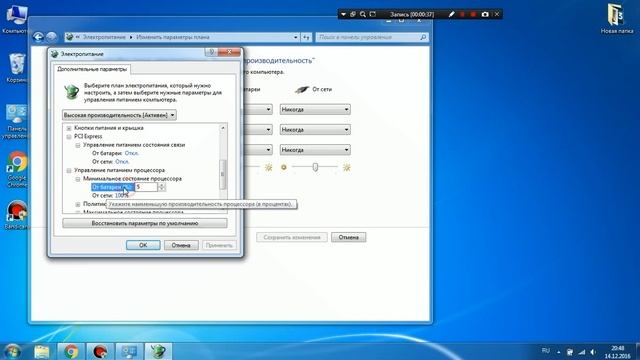640x360 pixels.
Task: Click the Изменить параметры плана breadcrumb
Action: coord(173,37)
